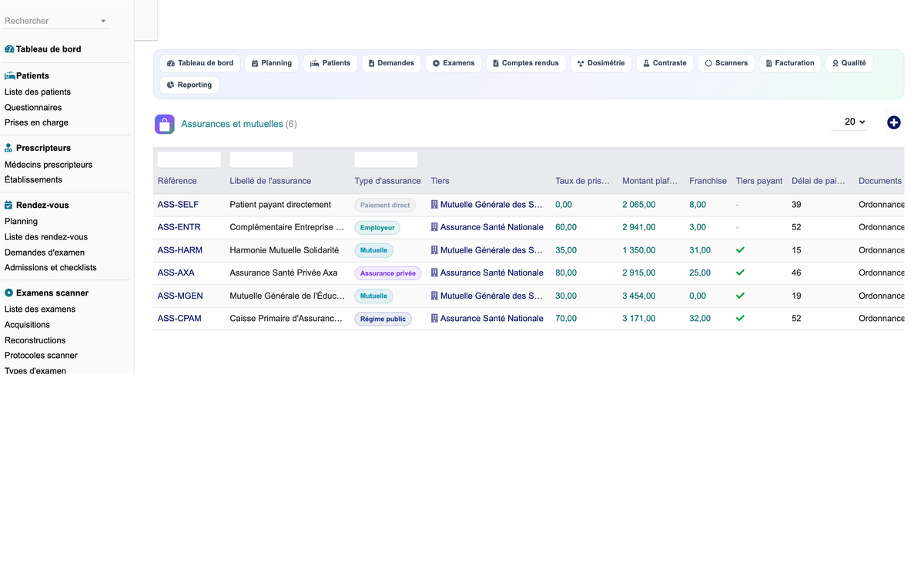Open the Planning toolbar tab
Screen dimensions: 924x572
coord(272,63)
